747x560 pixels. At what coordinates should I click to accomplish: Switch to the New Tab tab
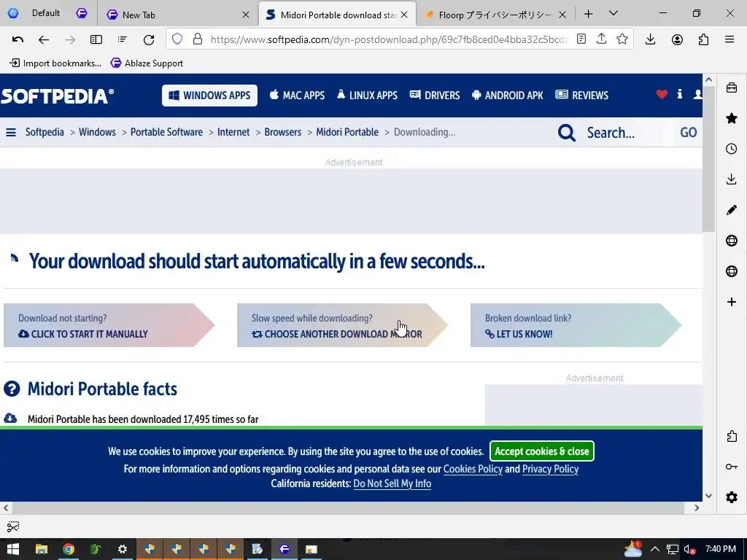(178, 15)
